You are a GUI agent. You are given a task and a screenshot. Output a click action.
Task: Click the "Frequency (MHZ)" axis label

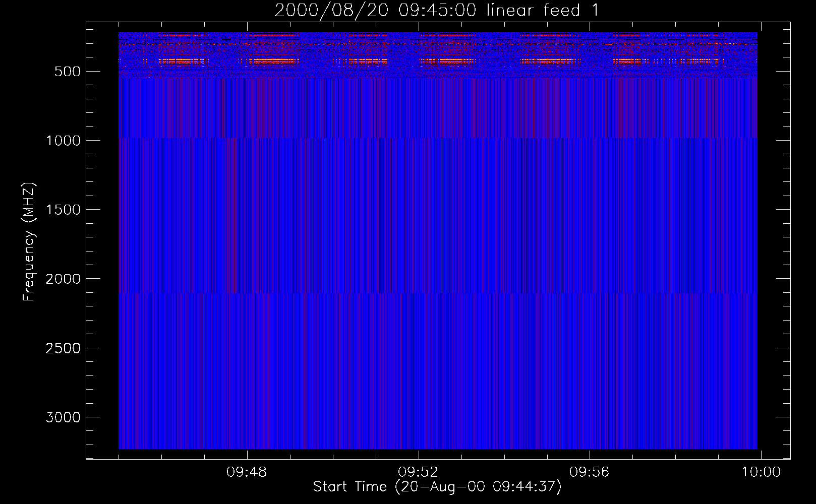[x=29, y=242]
